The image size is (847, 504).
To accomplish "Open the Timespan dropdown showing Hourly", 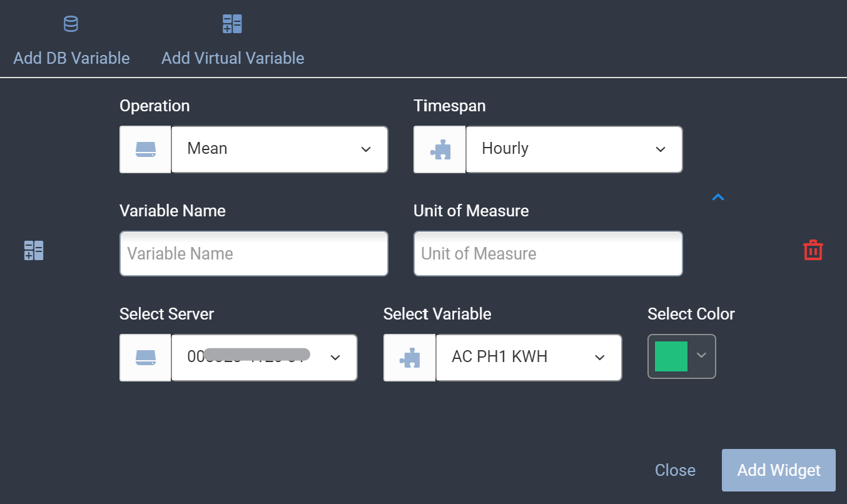I will click(x=574, y=149).
